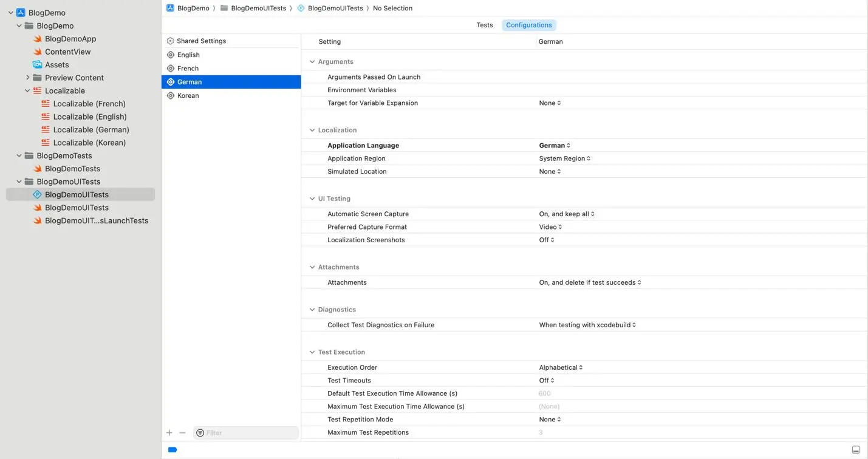Open Localizable (Korean) strings file
Image resolution: width=868 pixels, height=459 pixels.
tap(89, 143)
